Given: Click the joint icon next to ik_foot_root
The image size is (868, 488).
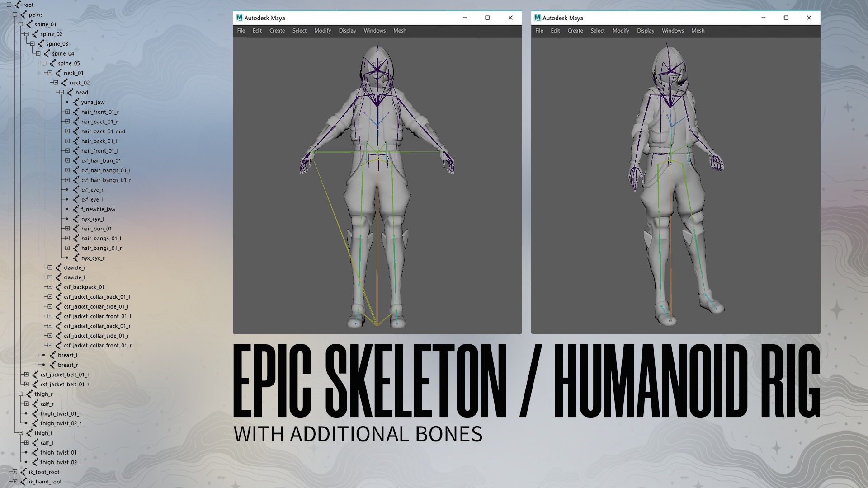Looking at the screenshot, I should point(24,472).
